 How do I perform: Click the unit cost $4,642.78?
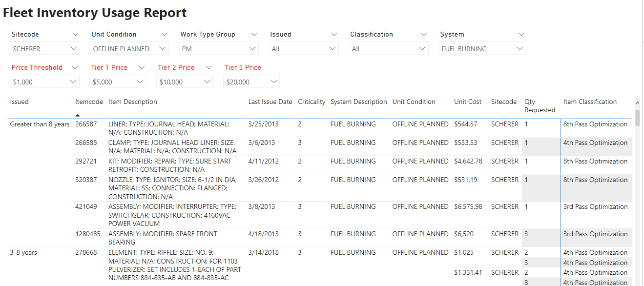coord(468,162)
